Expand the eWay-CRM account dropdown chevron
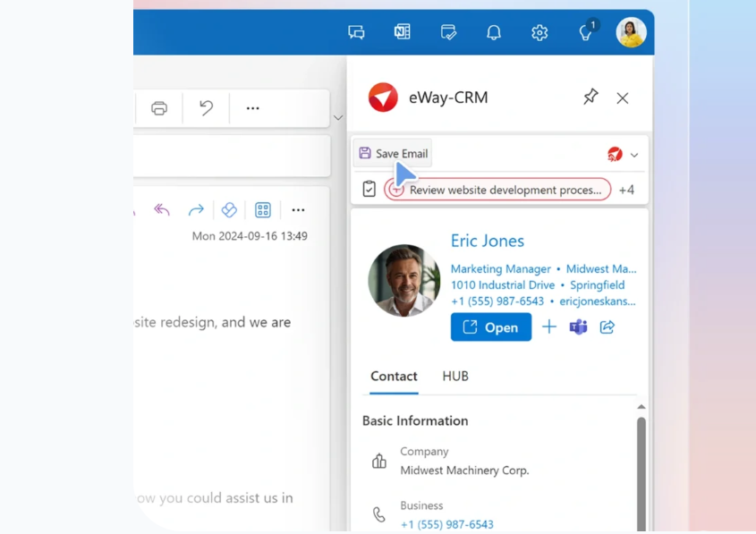 [634, 155]
